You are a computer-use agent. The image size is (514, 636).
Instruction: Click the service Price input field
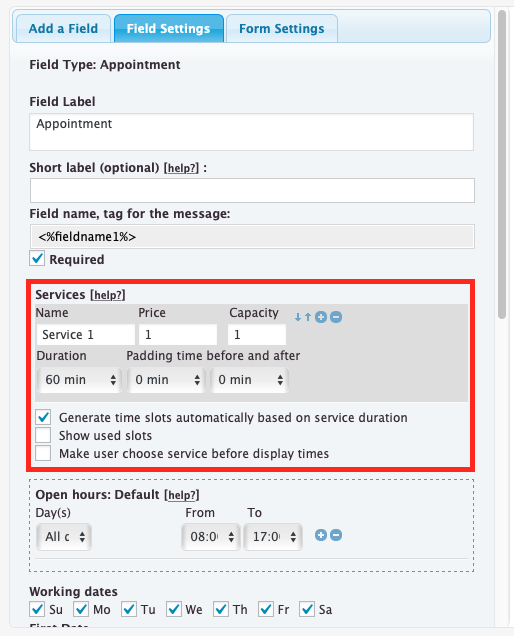[x=178, y=334]
